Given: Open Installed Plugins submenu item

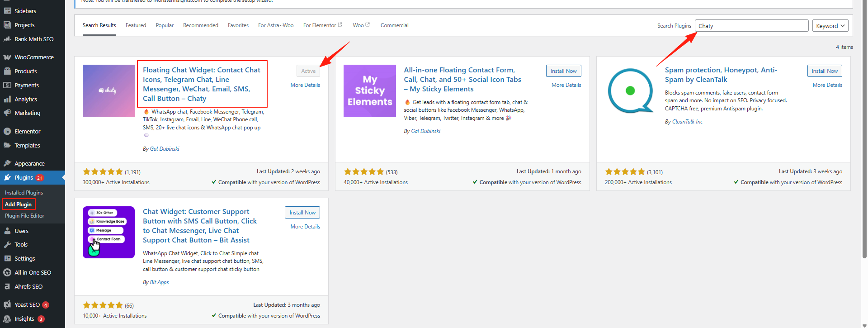Looking at the screenshot, I should [x=24, y=193].
